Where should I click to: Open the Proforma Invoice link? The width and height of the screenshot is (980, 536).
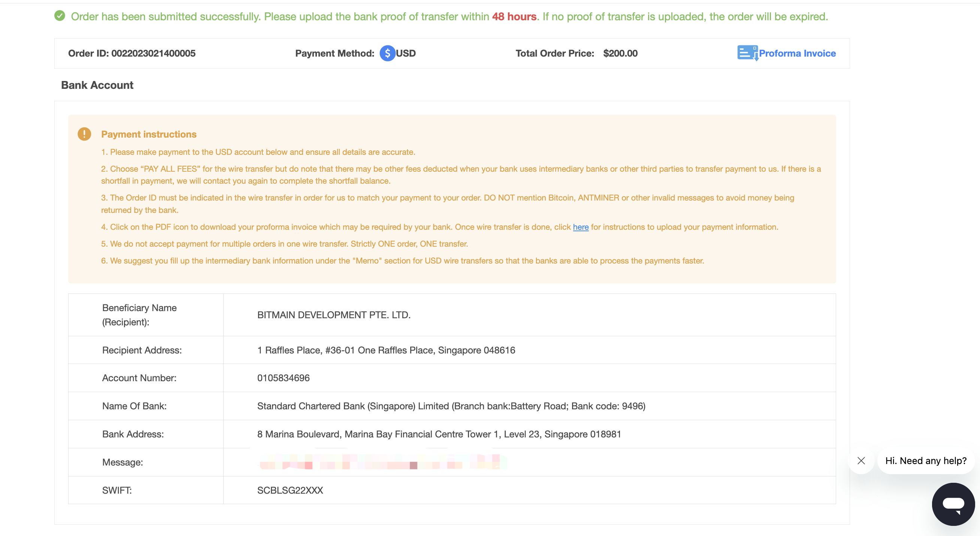[x=798, y=53]
